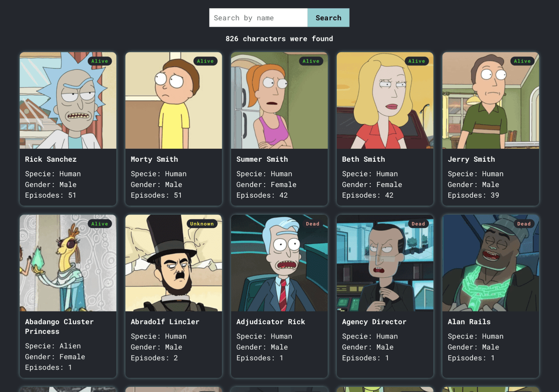Click the Search button
559x392 pixels.
(x=328, y=18)
